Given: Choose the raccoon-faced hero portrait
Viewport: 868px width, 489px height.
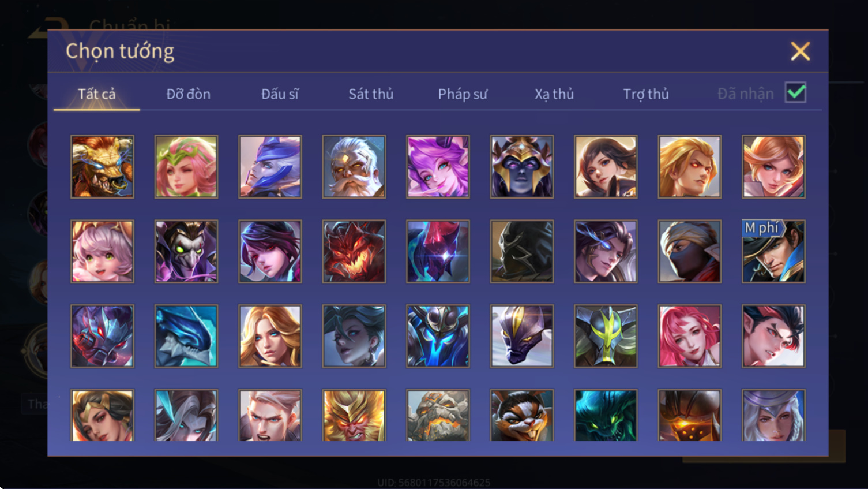Looking at the screenshot, I should click(x=521, y=415).
